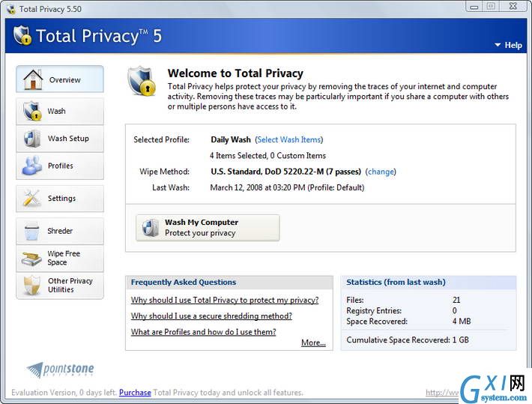Screen dimensions: 532x404
Task: Click the change wipe method link
Action: pyautogui.click(x=381, y=172)
